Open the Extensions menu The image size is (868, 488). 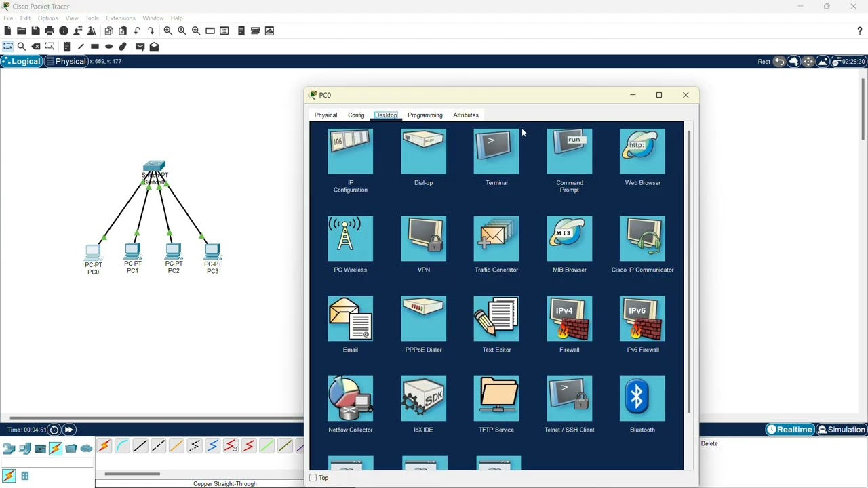click(x=121, y=18)
